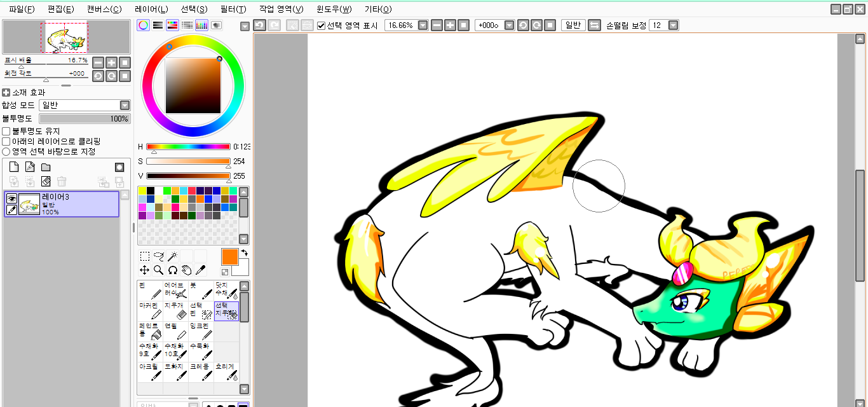Open the color panel options dropdown arrow

pyautogui.click(x=245, y=26)
